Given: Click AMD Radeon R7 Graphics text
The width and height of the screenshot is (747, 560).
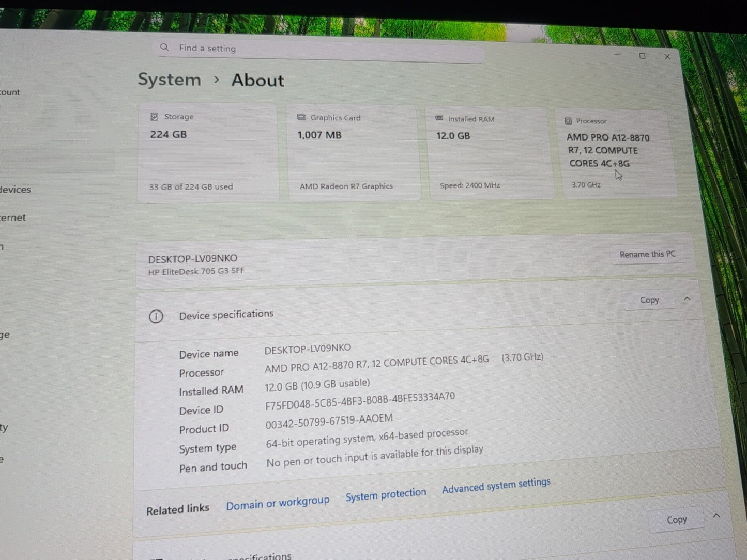Looking at the screenshot, I should point(346,186).
